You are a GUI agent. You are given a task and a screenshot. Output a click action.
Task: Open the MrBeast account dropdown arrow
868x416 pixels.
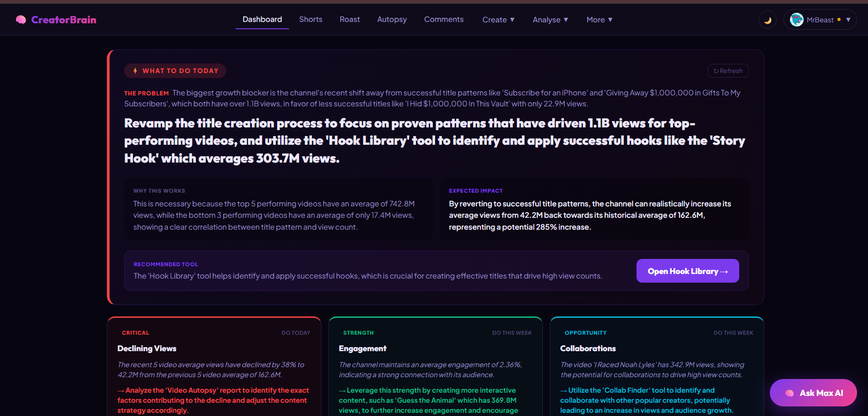848,20
